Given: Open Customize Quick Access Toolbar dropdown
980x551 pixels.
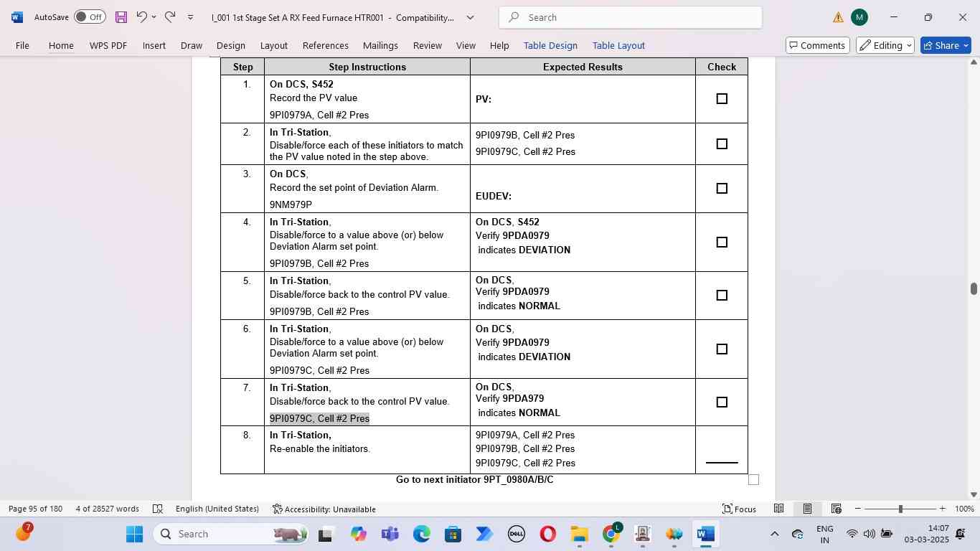Looking at the screenshot, I should pos(190,17).
